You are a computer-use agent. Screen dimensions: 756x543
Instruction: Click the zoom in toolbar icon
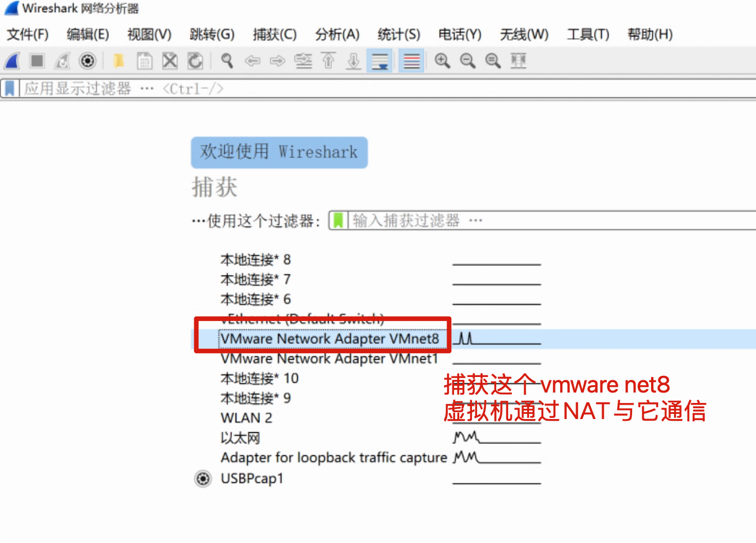(442, 61)
